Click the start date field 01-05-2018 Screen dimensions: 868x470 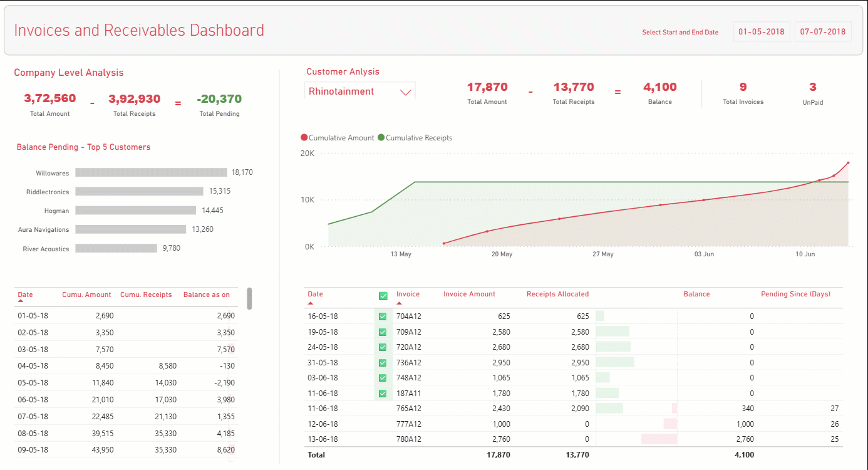(x=762, y=32)
